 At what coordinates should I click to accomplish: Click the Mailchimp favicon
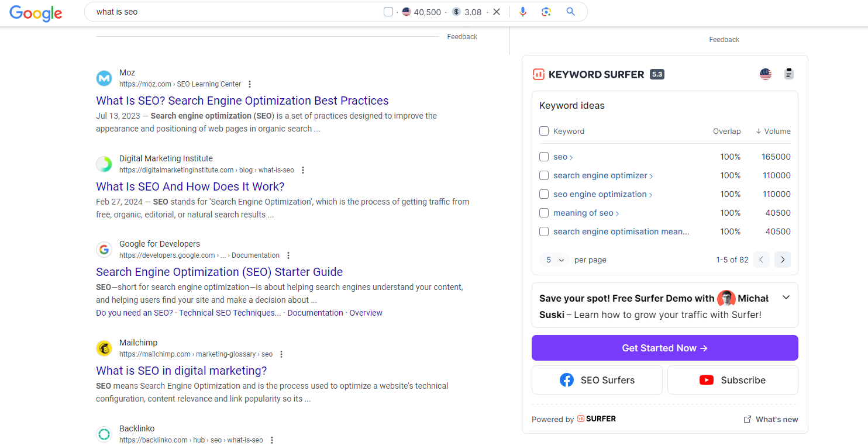[104, 348]
